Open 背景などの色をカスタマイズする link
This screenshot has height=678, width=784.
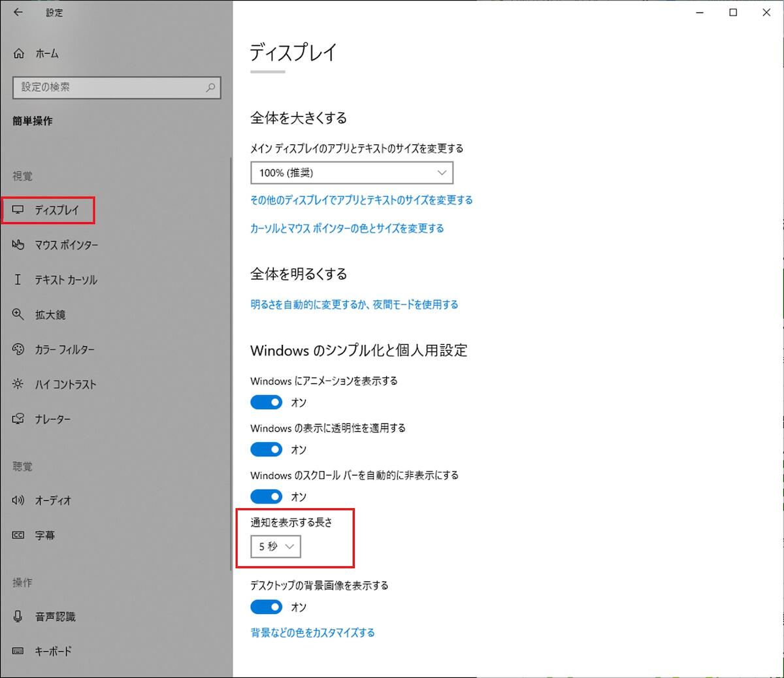[x=312, y=632]
